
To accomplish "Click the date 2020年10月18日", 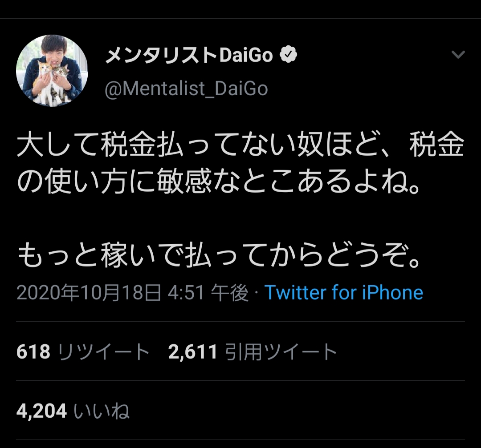I will click(x=89, y=293).
